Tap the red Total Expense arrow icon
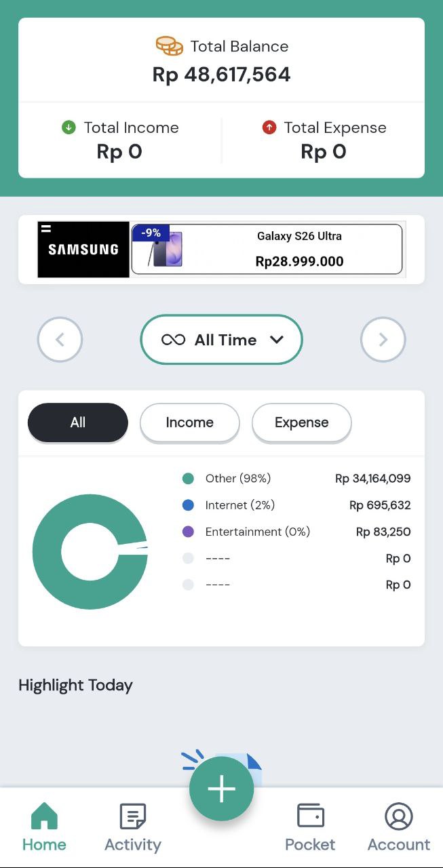This screenshot has width=443, height=868. 269,127
